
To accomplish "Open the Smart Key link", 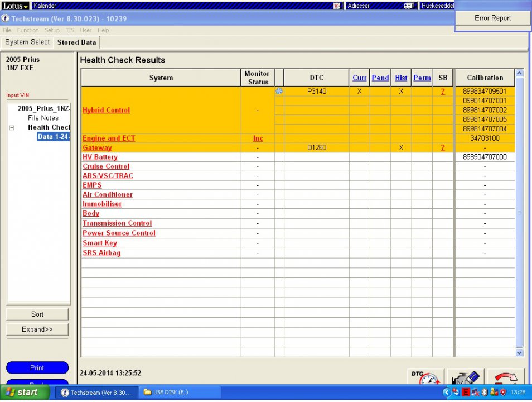I will 100,243.
